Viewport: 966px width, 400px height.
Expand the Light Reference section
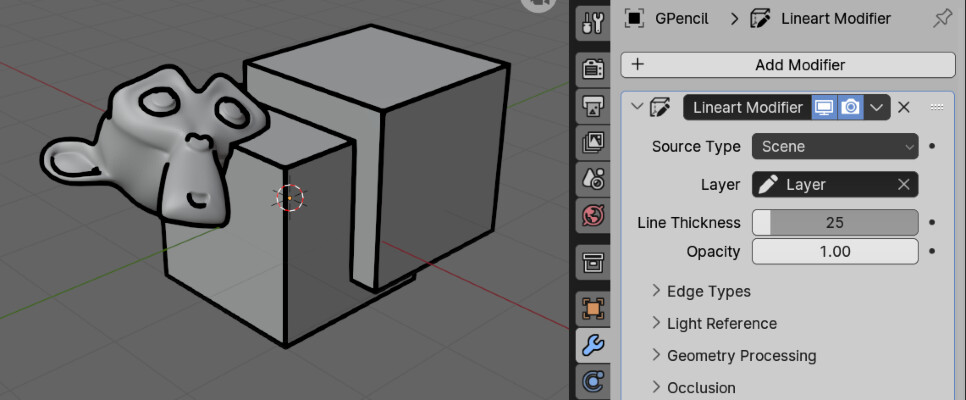coord(721,323)
